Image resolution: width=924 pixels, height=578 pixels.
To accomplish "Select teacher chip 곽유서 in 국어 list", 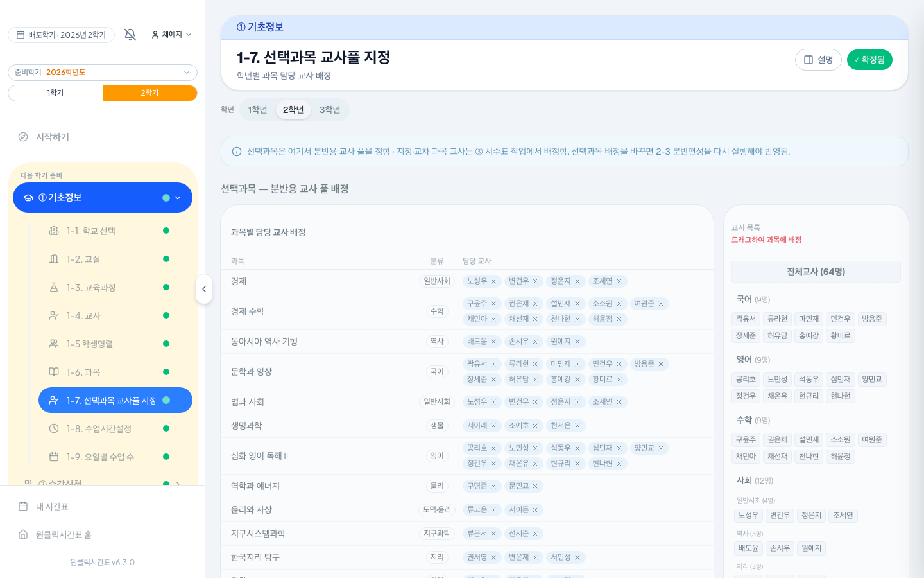I will (746, 319).
